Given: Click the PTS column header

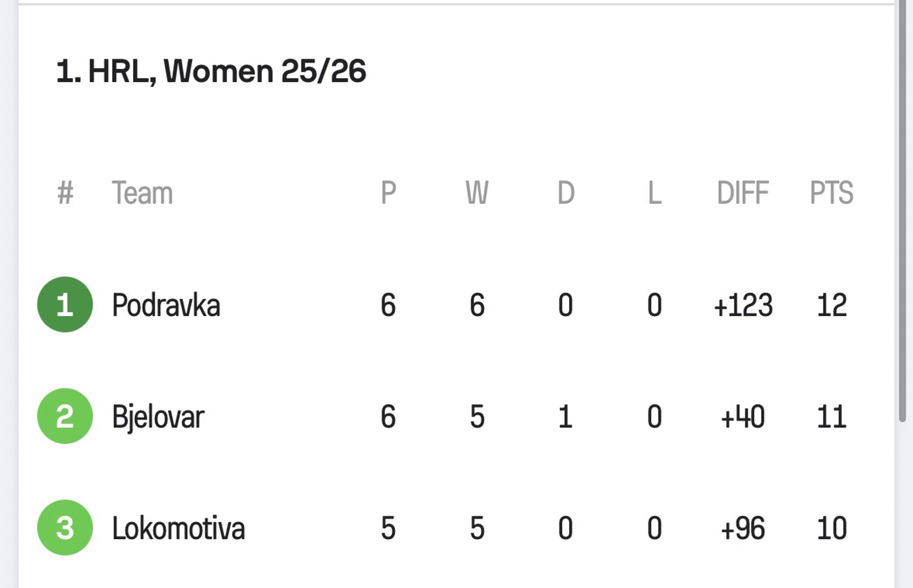Looking at the screenshot, I should [831, 193].
